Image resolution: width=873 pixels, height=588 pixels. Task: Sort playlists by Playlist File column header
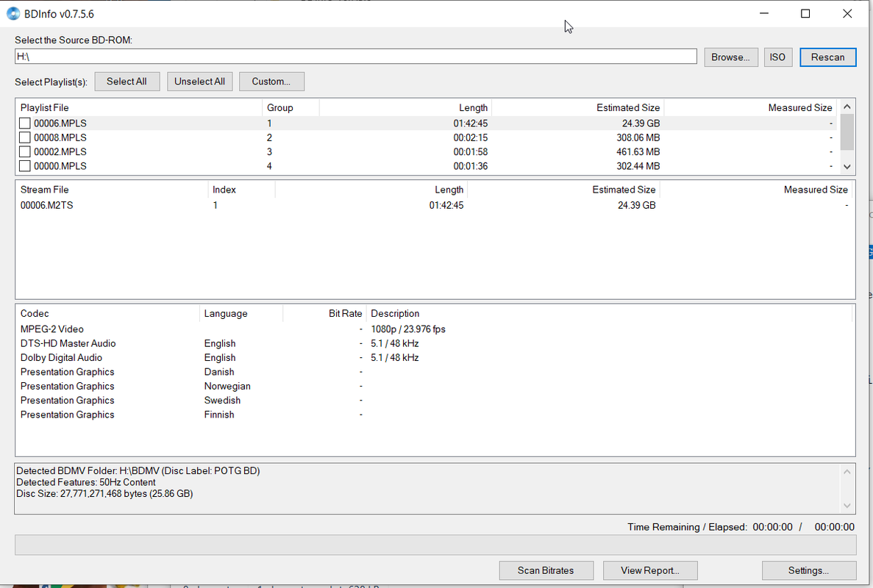click(139, 107)
